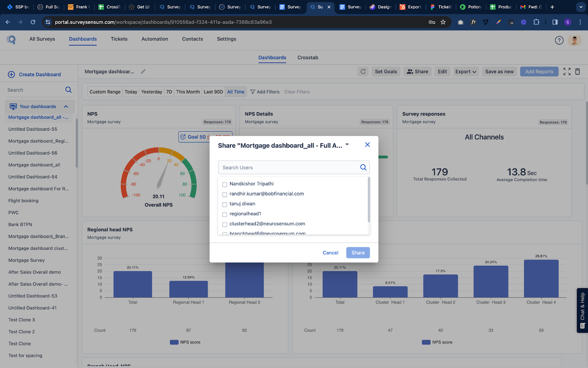588x368 pixels.
Task: Open SurveySensum logo home
Action: [11, 39]
